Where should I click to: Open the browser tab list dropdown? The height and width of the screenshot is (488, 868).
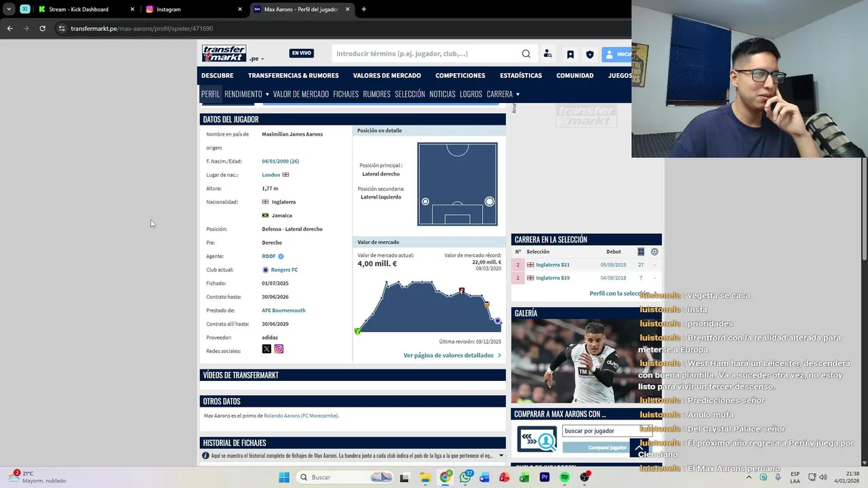pyautogui.click(x=9, y=9)
